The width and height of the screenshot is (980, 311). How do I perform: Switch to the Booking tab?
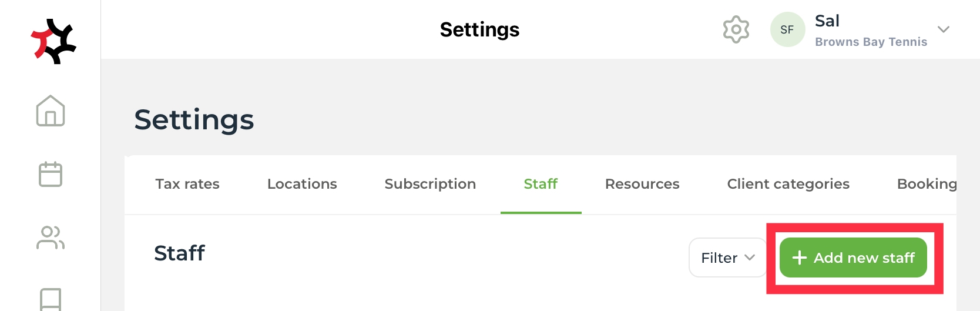pyautogui.click(x=927, y=184)
